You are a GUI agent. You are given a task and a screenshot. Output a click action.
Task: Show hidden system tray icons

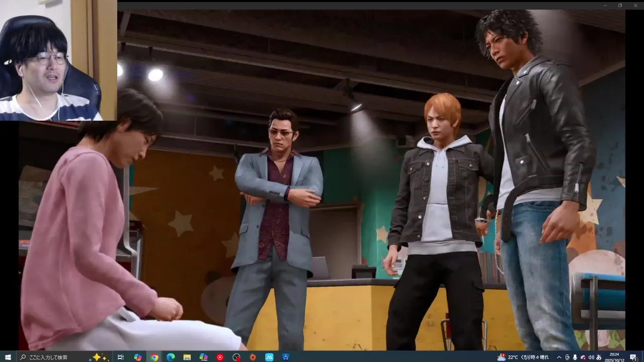pos(559,357)
